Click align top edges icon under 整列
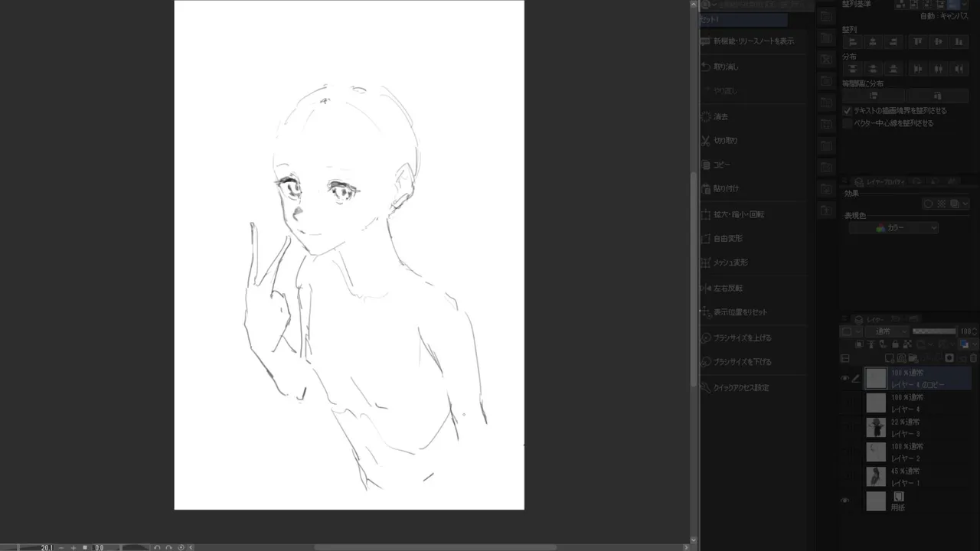The width and height of the screenshot is (980, 551). 918,42
